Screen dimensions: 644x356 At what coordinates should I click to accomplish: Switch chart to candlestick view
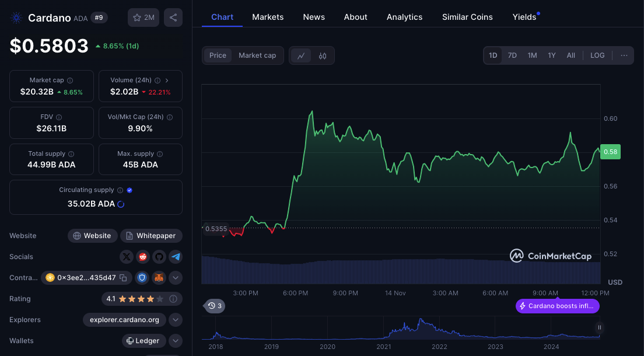pyautogui.click(x=323, y=55)
